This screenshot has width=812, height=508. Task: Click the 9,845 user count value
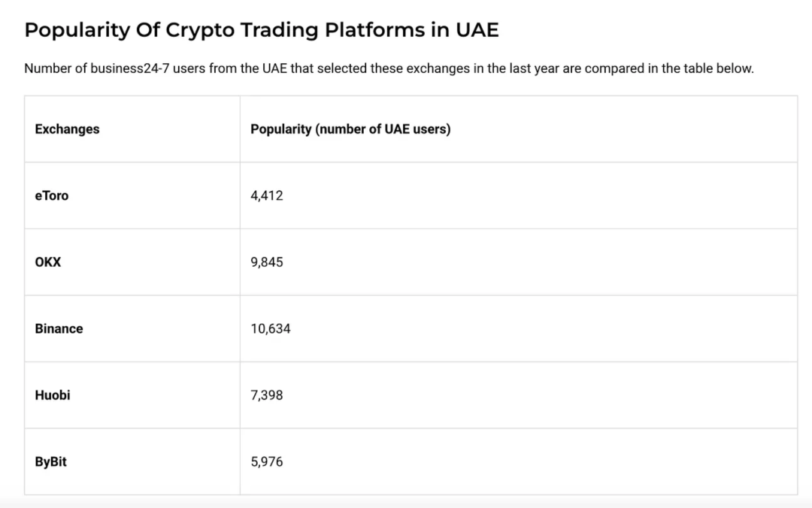(x=267, y=262)
